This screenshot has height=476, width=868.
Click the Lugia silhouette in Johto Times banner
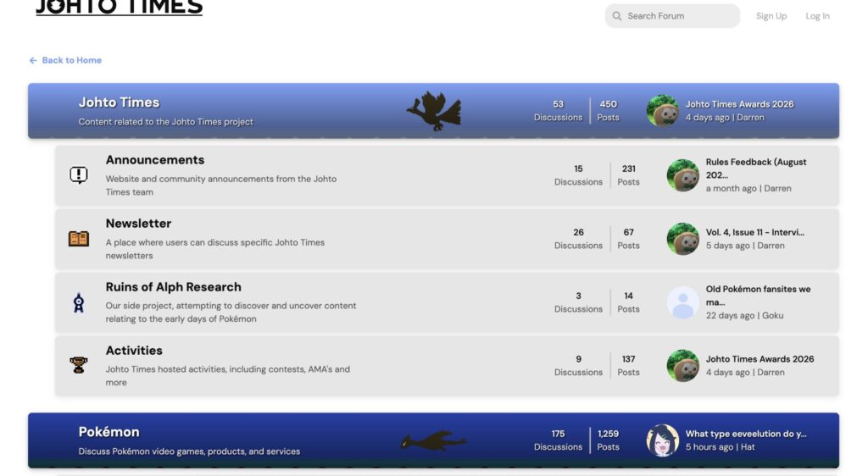coord(434,111)
